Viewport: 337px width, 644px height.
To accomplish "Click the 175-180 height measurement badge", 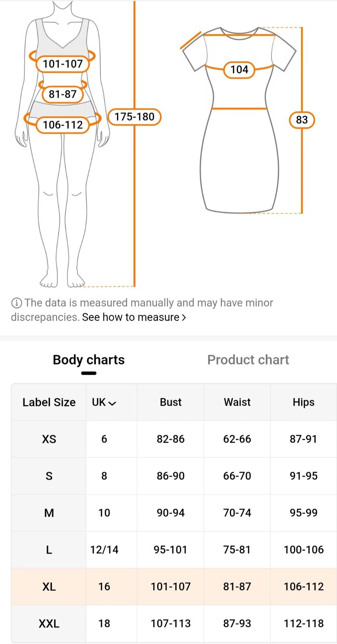I will click(134, 117).
